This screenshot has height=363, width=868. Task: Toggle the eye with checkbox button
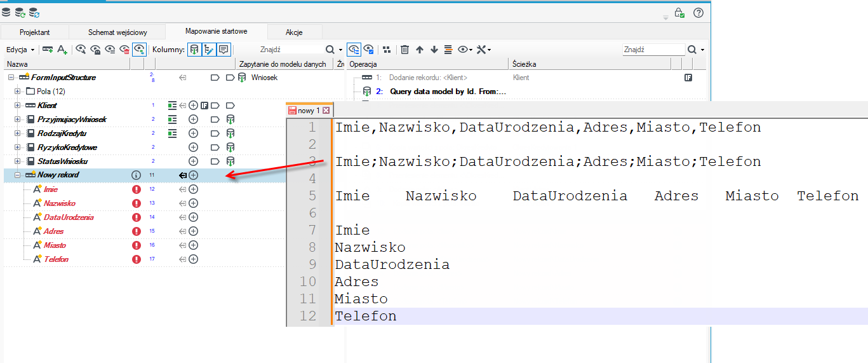[368, 49]
